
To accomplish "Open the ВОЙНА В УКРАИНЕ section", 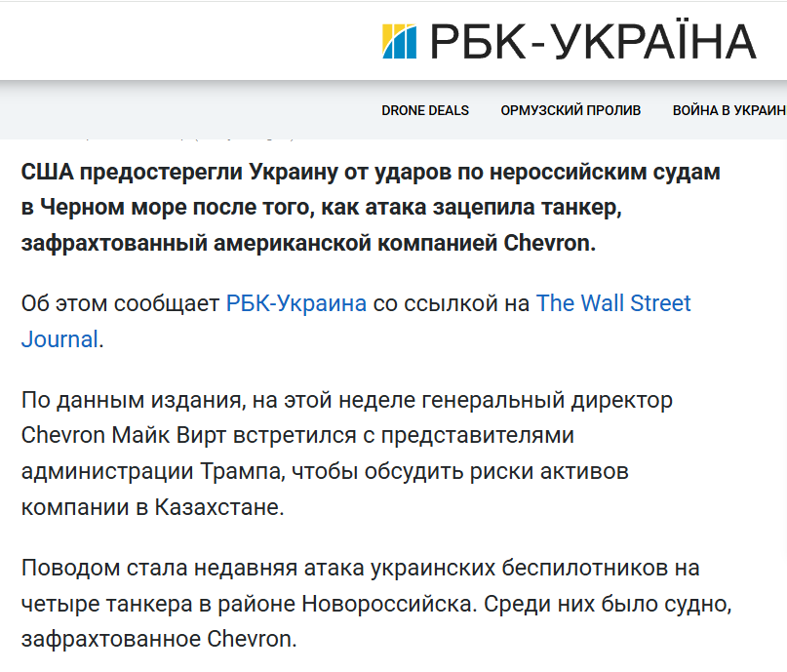I will 729,110.
